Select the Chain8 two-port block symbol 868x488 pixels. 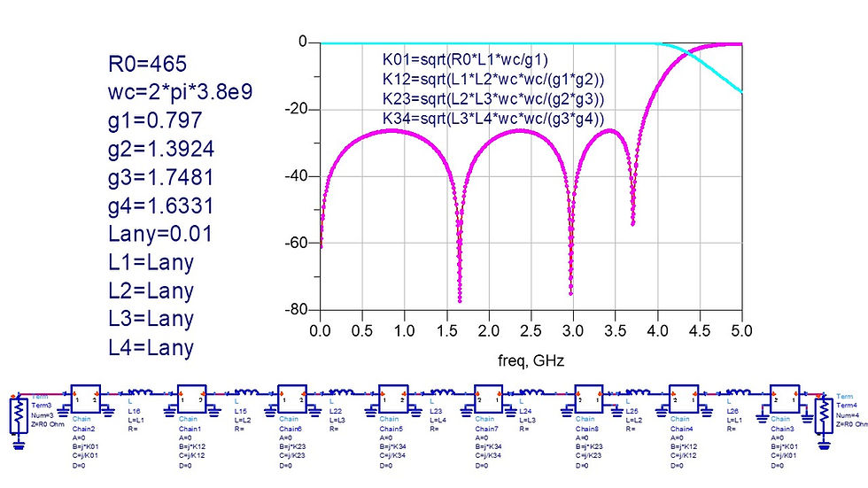589,399
